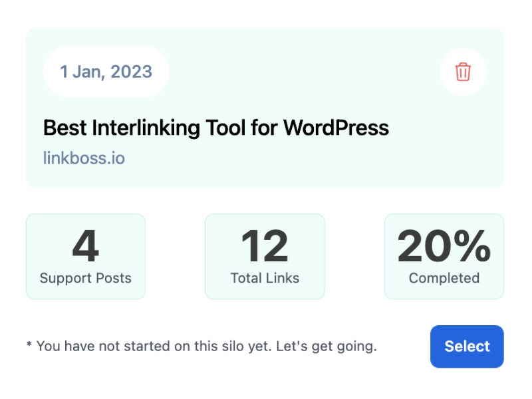Click the asterisk before the silo status note
The image size is (532, 399).
click(29, 344)
